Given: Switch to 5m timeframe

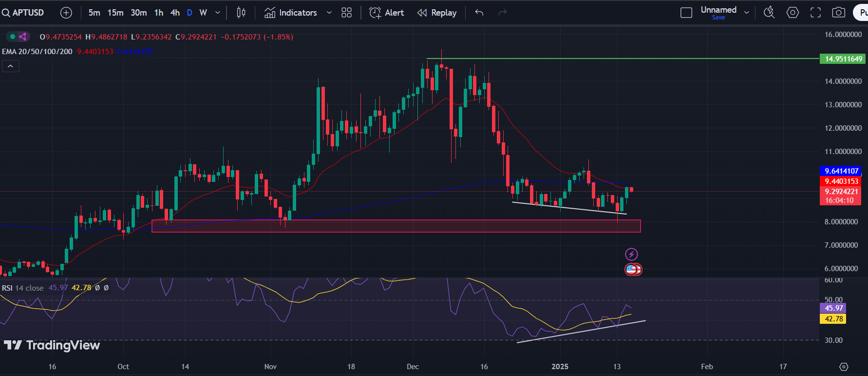Looking at the screenshot, I should coord(94,13).
